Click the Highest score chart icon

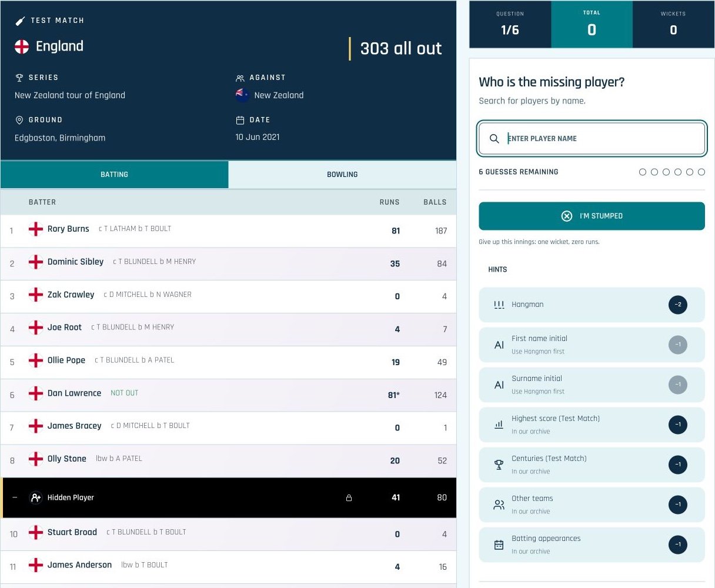499,425
